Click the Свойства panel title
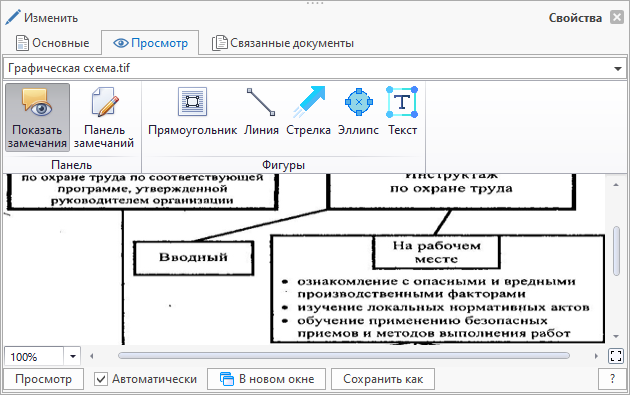 click(575, 18)
